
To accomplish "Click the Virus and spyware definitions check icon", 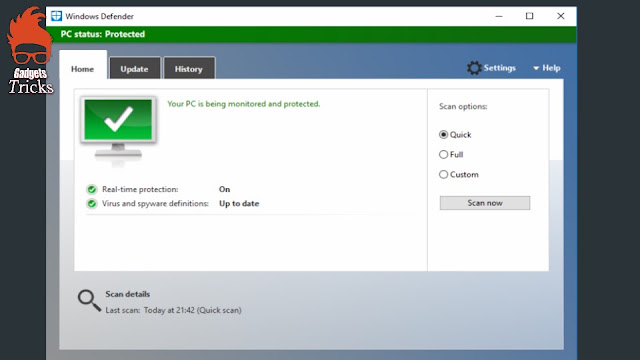I will [x=92, y=203].
